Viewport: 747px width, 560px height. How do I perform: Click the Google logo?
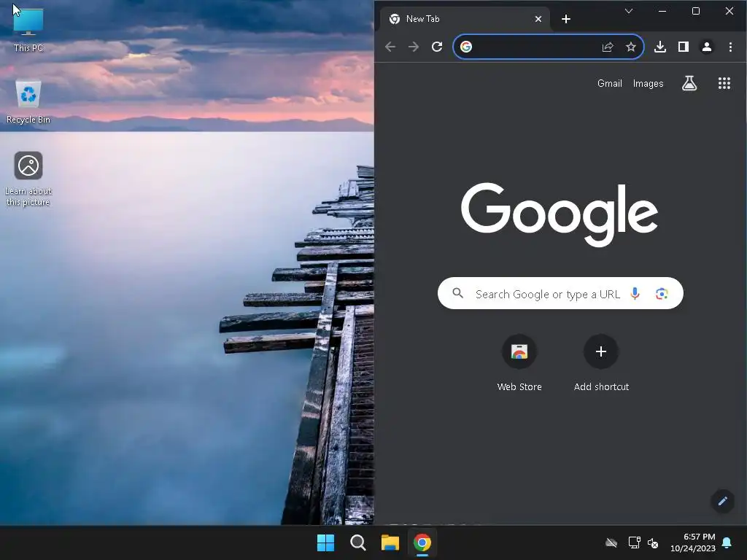tap(560, 215)
